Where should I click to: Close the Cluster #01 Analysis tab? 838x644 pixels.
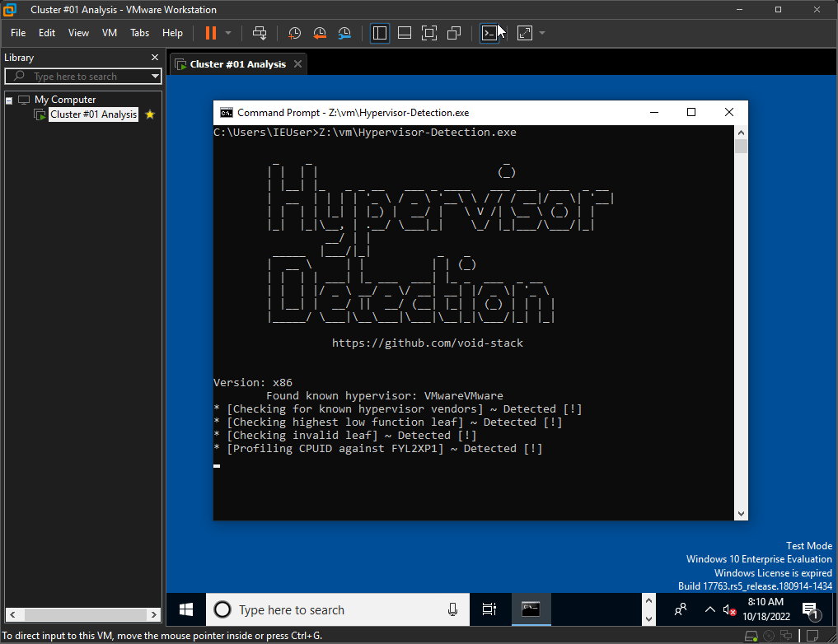click(297, 64)
